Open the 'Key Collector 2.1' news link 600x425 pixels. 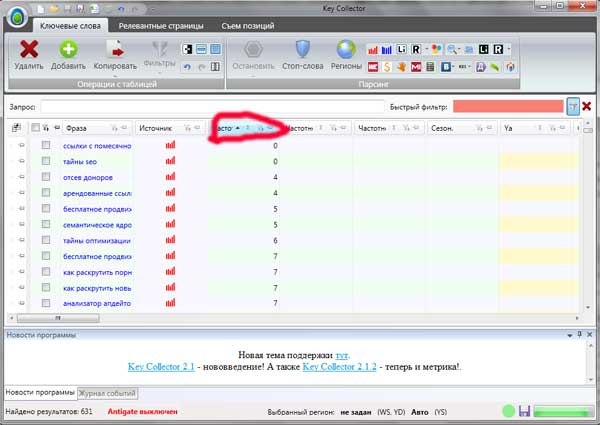(x=161, y=366)
